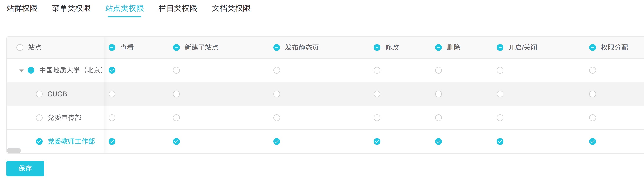Open the 文档类权限 tab
Viewport: 644px width, 187px height.
[x=231, y=8]
